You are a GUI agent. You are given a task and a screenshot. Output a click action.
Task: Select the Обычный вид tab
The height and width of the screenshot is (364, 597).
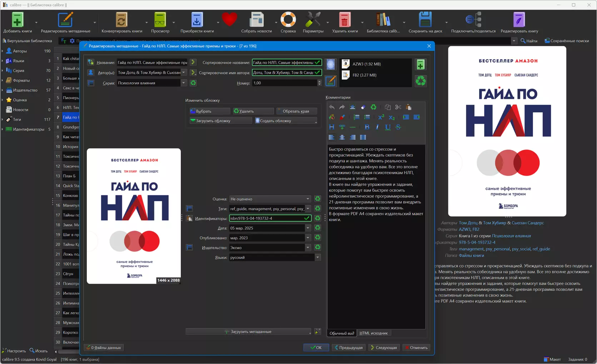coord(342,333)
